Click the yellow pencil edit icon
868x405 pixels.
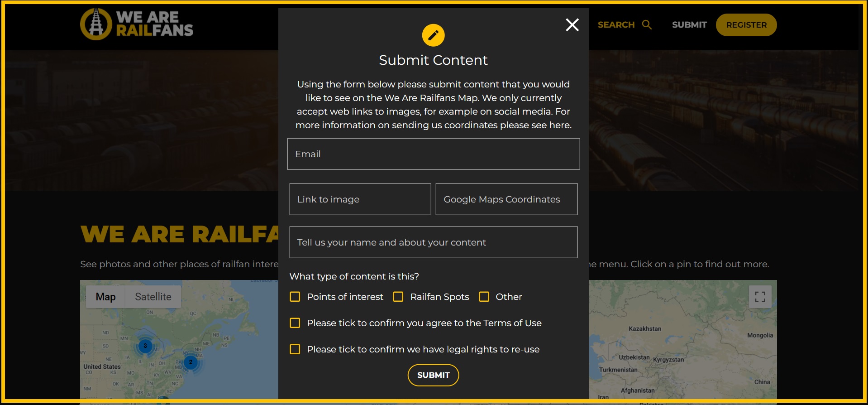coord(433,35)
